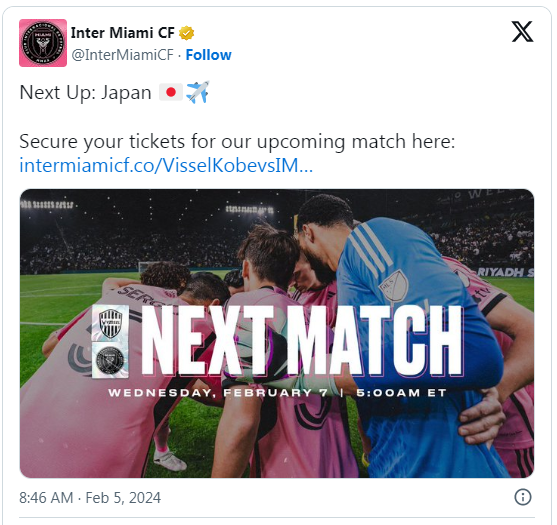
Task: Select the Vissel Kobe crest in the graphic
Action: (x=110, y=323)
